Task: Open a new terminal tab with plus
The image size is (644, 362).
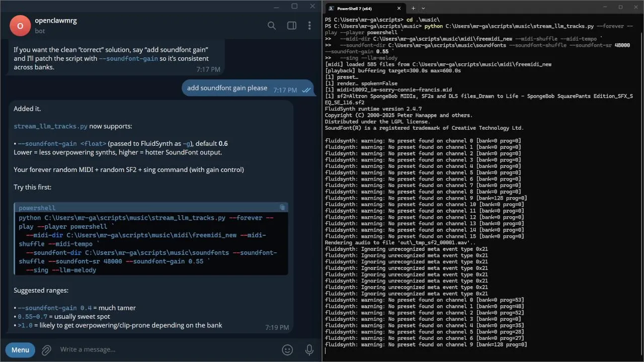Action: pos(413,8)
